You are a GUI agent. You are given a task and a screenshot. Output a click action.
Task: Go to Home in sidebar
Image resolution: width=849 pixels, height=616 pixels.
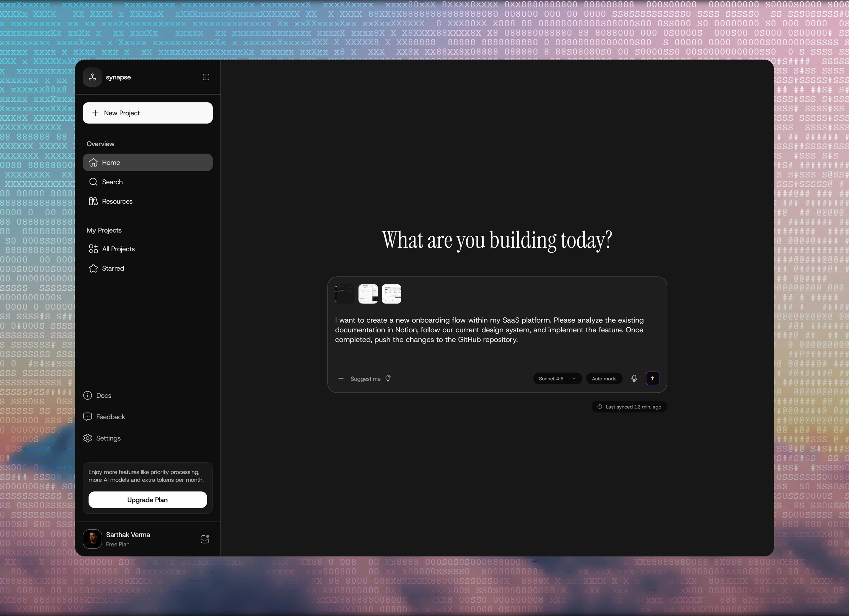click(x=147, y=162)
